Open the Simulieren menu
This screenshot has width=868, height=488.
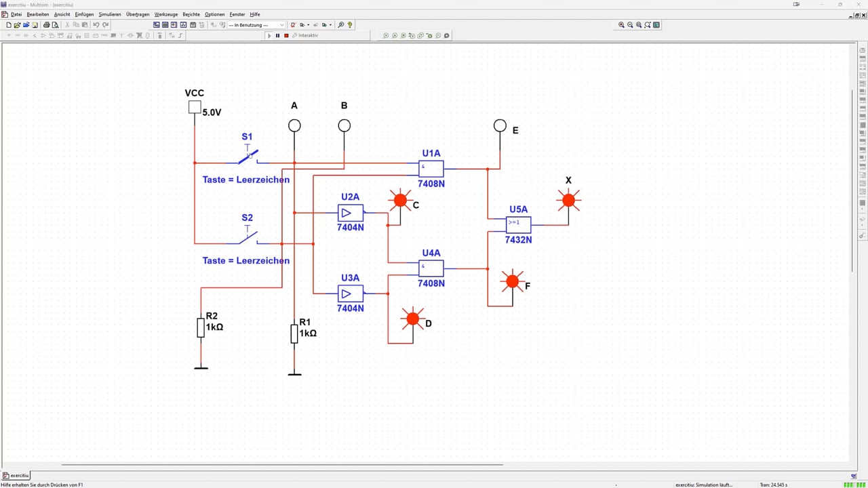pos(109,14)
